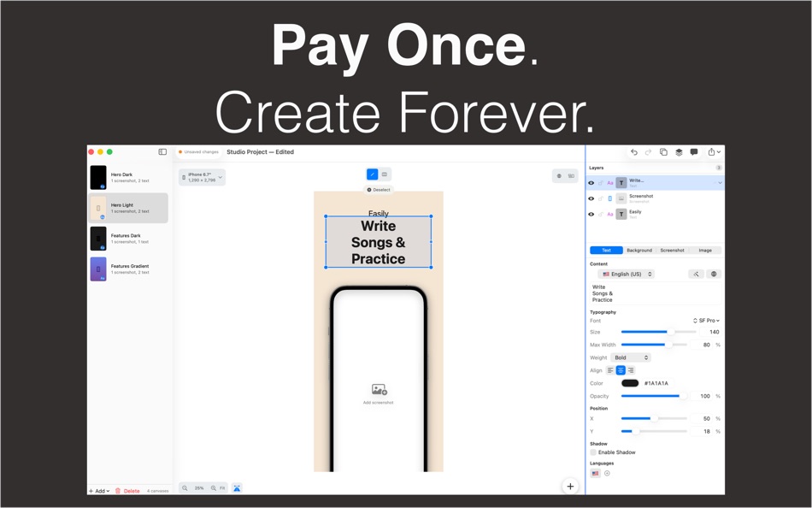Toggle the left sidebar visibility icon
812x508 pixels.
tap(163, 151)
